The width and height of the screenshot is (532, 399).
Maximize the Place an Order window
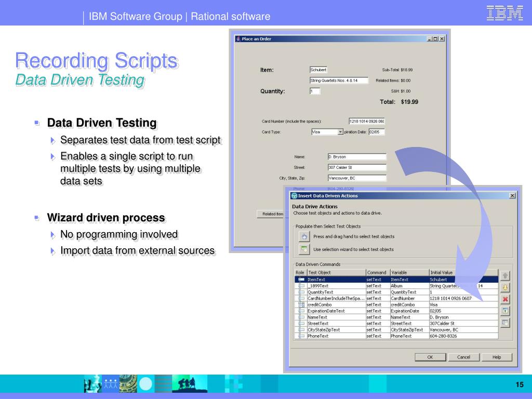(x=436, y=38)
